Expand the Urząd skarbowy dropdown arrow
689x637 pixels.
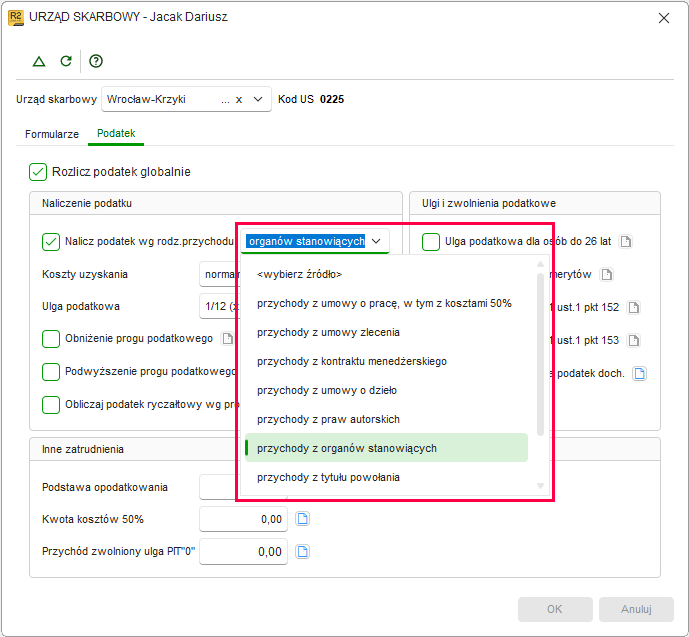click(258, 99)
